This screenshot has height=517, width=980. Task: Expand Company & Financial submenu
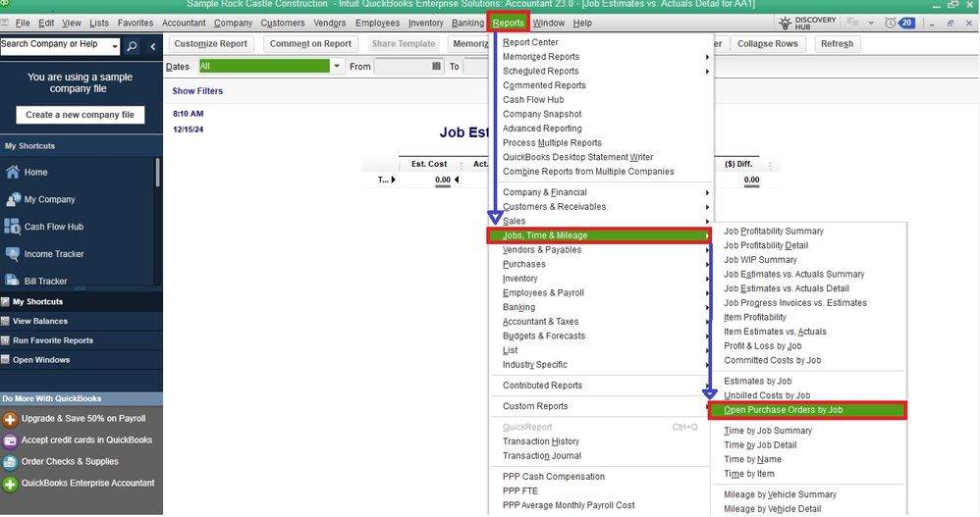coord(601,192)
